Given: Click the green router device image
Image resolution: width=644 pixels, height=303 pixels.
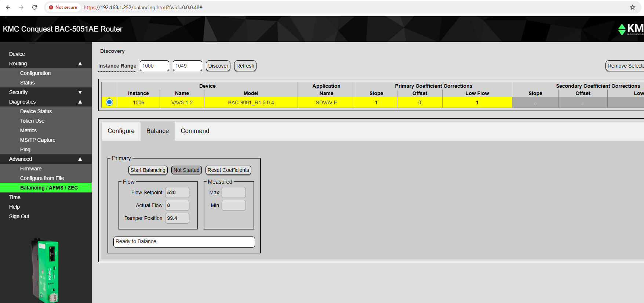Looking at the screenshot, I should [46, 270].
